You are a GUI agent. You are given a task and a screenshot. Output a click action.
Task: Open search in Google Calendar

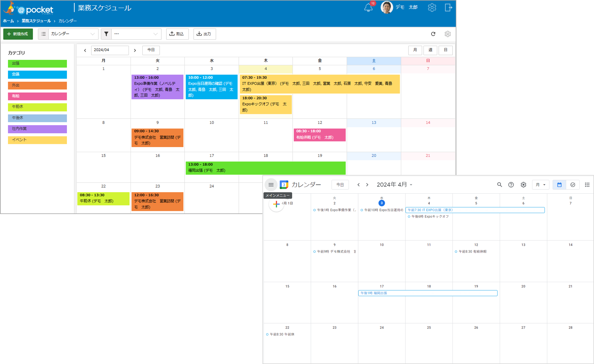click(500, 185)
